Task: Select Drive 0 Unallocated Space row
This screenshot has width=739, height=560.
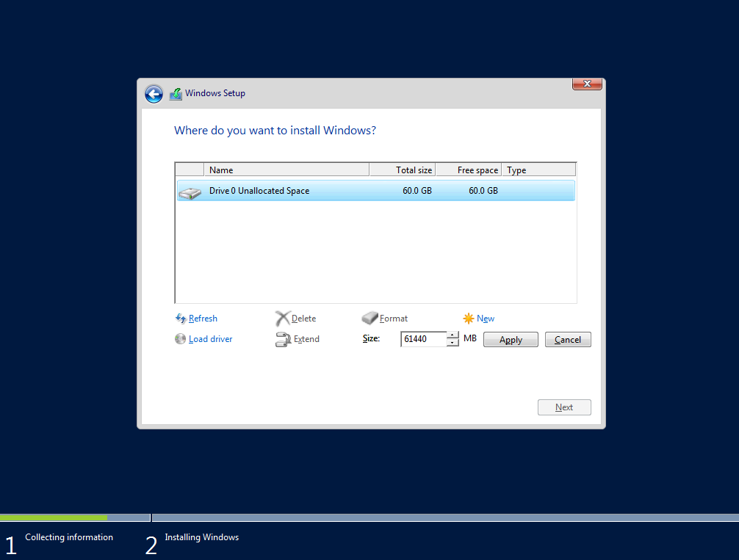Action: (375, 191)
